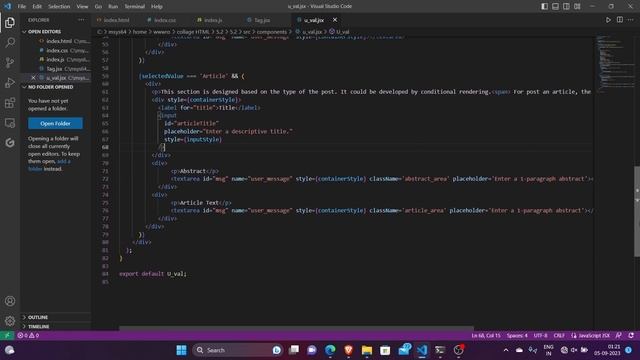Image resolution: width=640 pixels, height=360 pixels.
Task: Click the components breadcrumb segment
Action: [x=271, y=31]
